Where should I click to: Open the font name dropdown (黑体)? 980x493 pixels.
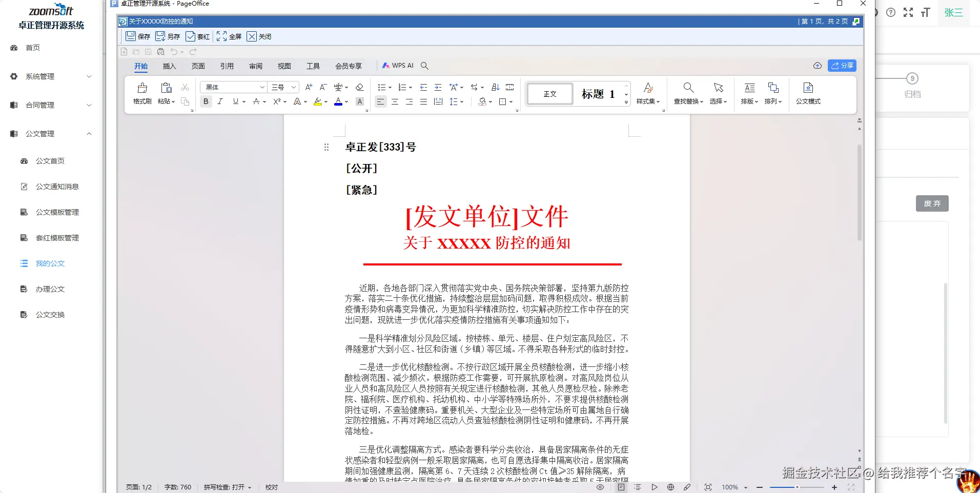coord(262,87)
